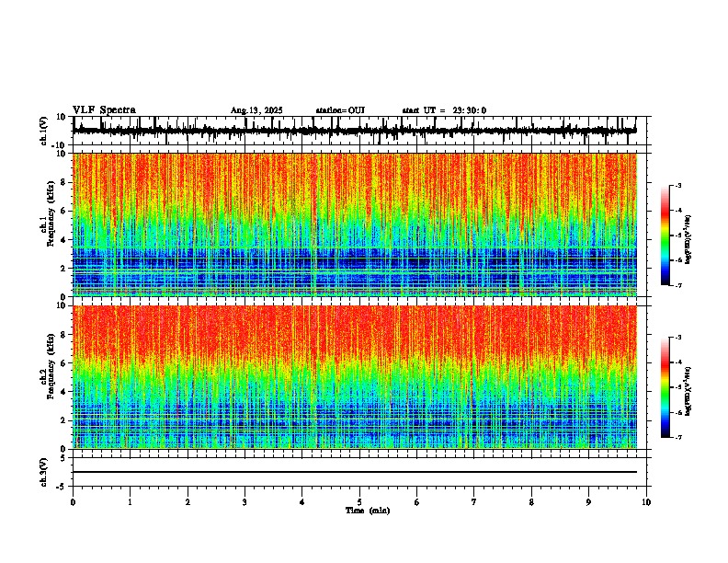Click time axis tick label '2'

pyautogui.click(x=188, y=502)
